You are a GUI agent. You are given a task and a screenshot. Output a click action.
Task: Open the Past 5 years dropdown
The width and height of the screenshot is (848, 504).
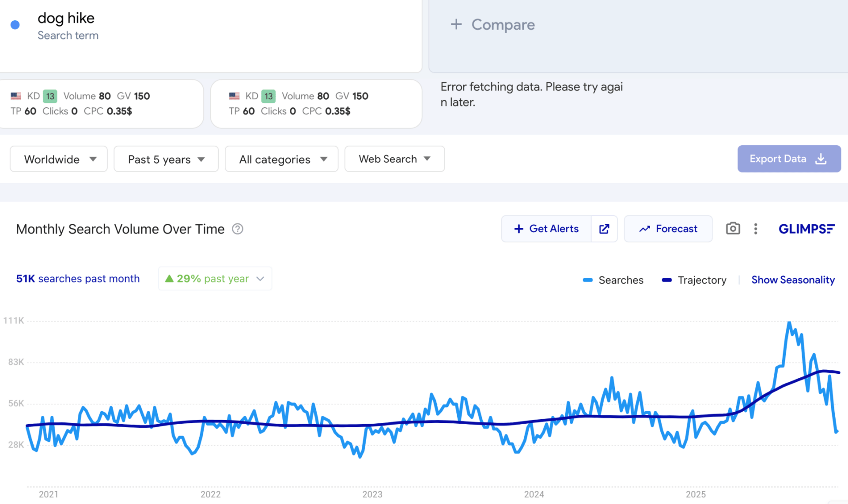[166, 159]
